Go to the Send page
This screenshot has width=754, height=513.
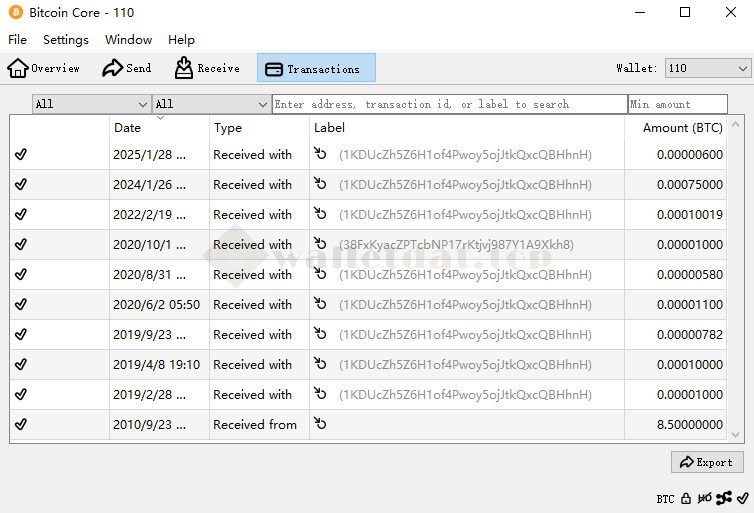pos(127,68)
